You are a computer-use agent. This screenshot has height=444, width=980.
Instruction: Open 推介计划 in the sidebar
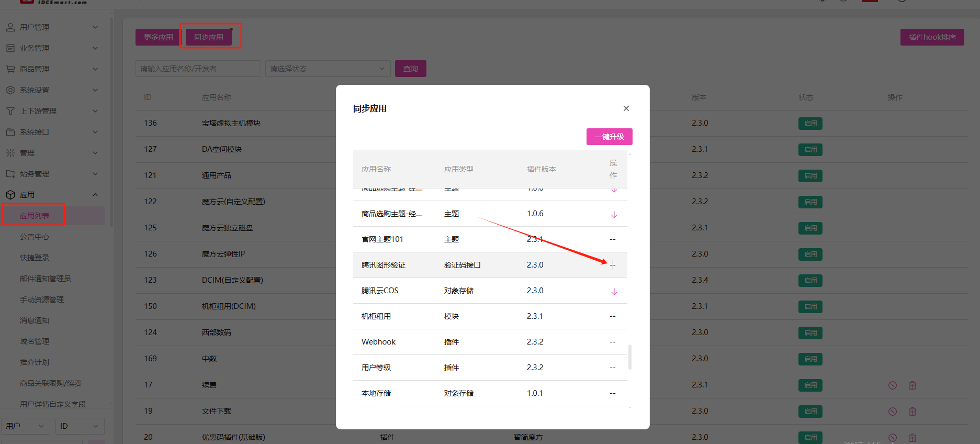point(35,362)
